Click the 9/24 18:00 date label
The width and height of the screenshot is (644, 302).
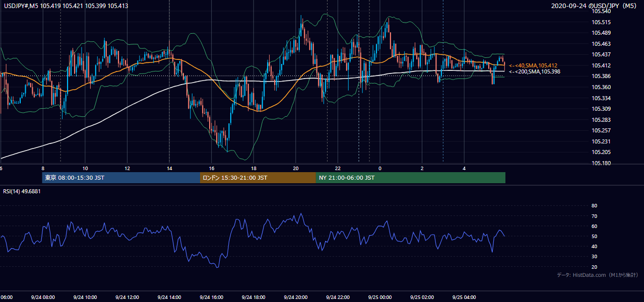tap(253, 297)
